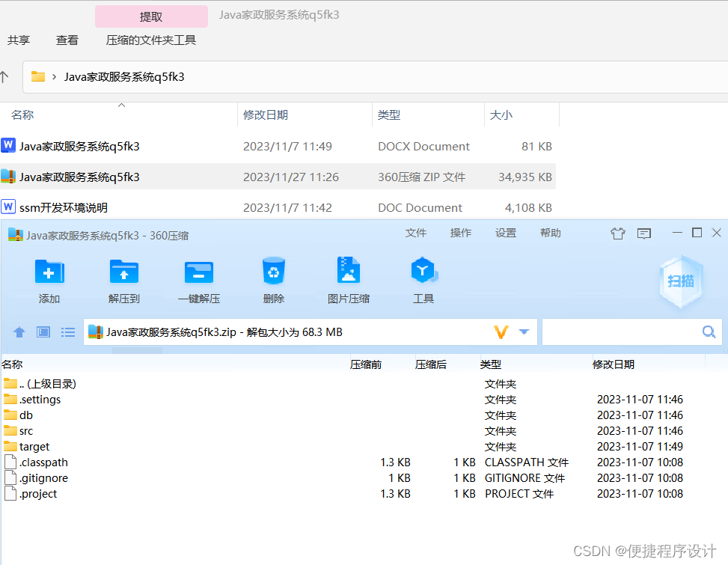Screen dimensions: 728x565
Task: Click the db folder icon
Action: 10,415
